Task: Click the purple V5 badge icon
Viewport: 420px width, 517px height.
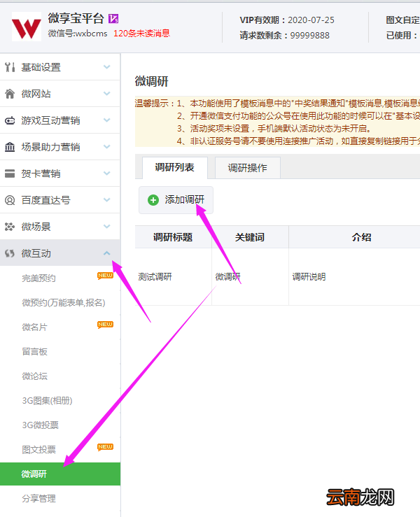Action: 113,19
